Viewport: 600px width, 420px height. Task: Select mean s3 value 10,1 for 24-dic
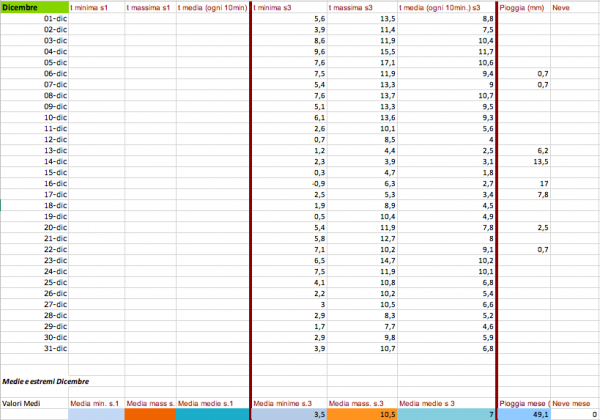pyautogui.click(x=446, y=271)
